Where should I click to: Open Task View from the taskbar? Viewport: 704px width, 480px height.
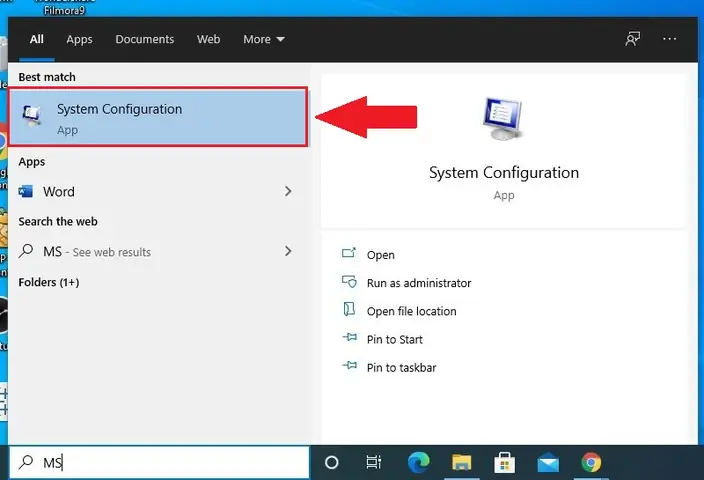point(374,462)
